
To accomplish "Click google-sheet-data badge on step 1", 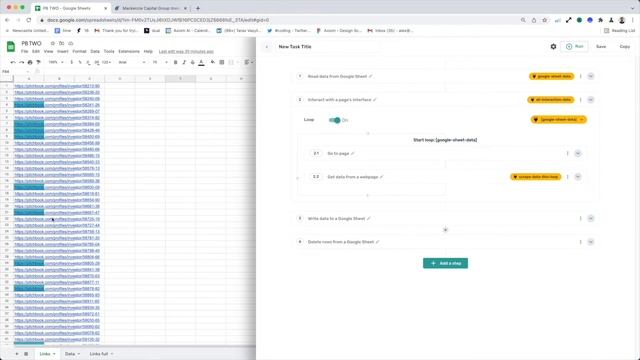I will pyautogui.click(x=551, y=76).
